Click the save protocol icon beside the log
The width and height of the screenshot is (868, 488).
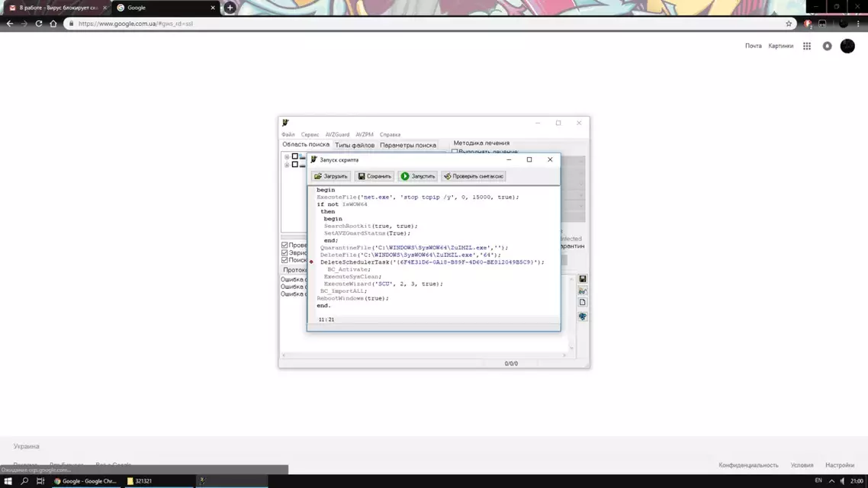pyautogui.click(x=583, y=279)
